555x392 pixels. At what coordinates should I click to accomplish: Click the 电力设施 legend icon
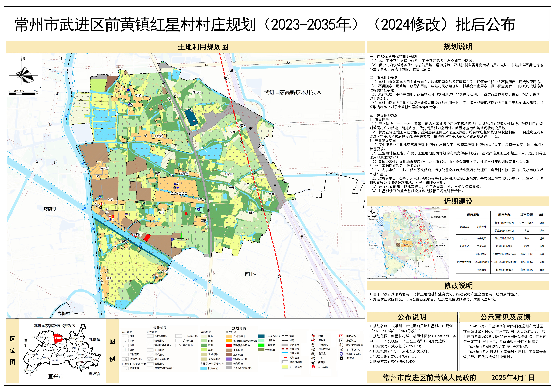pyautogui.click(x=341, y=336)
